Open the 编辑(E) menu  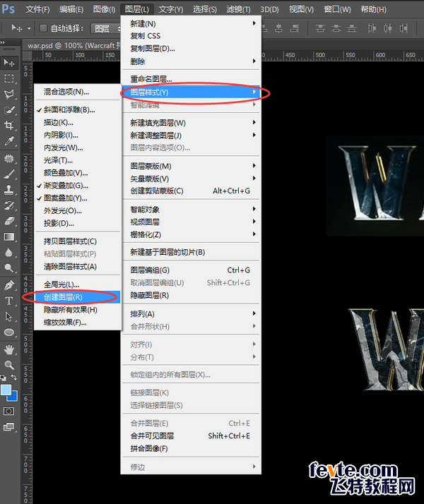[71, 9]
